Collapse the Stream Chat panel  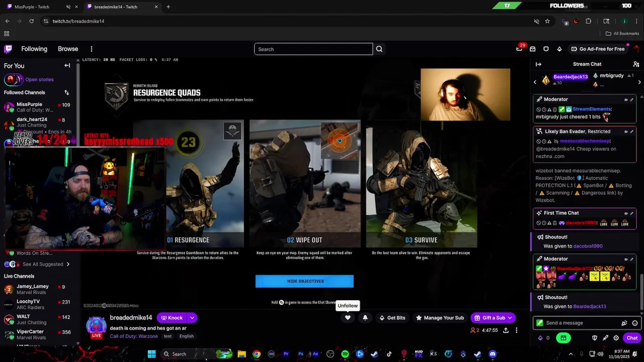538,64
